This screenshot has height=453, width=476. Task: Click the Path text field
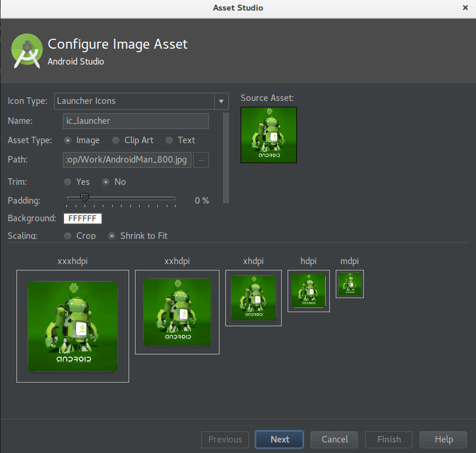pyautogui.click(x=127, y=160)
